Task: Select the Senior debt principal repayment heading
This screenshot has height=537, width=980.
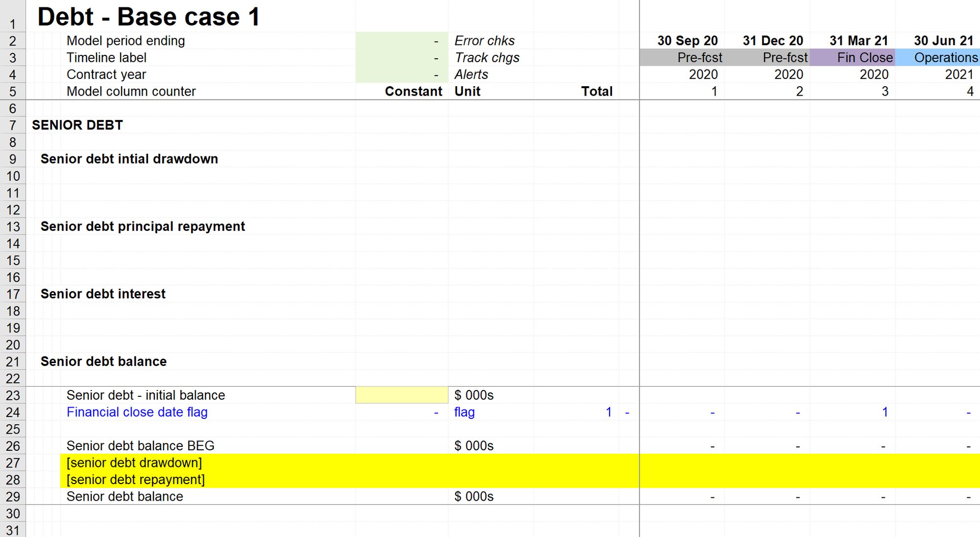Action: tap(143, 226)
